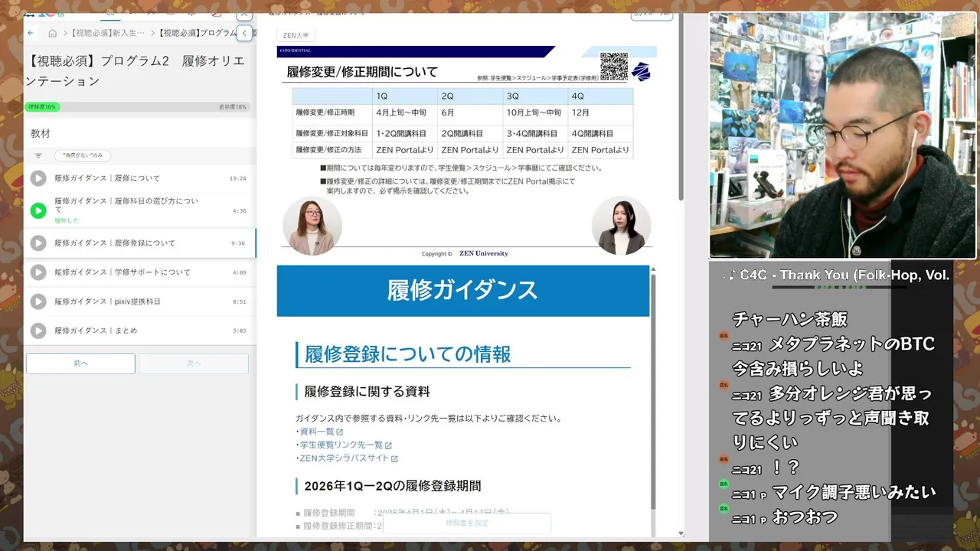980x551 pixels.
Task: Open the 学生便覧リンク先一覧 link
Action: (x=341, y=445)
